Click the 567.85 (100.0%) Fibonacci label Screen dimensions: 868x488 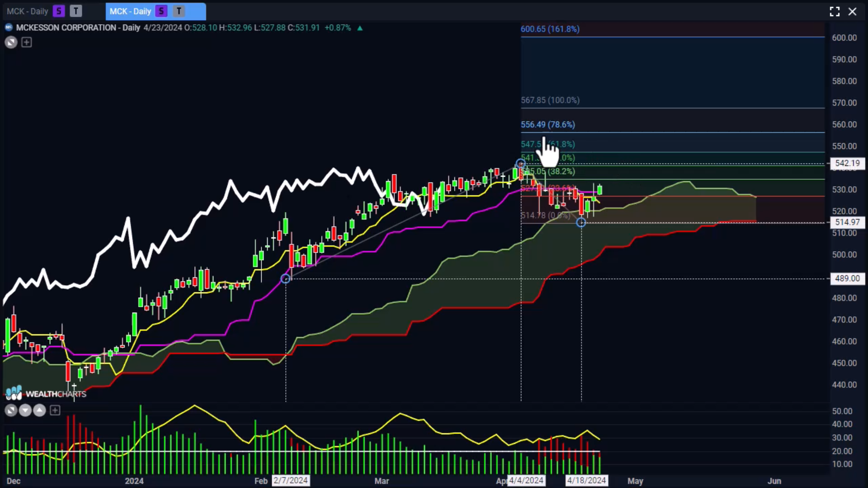click(x=550, y=100)
